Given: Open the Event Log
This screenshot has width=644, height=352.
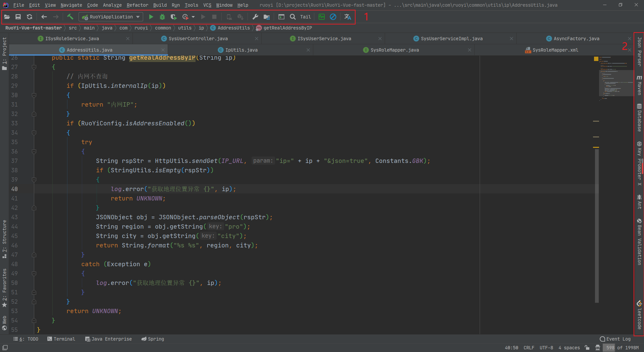Looking at the screenshot, I should point(615,339).
